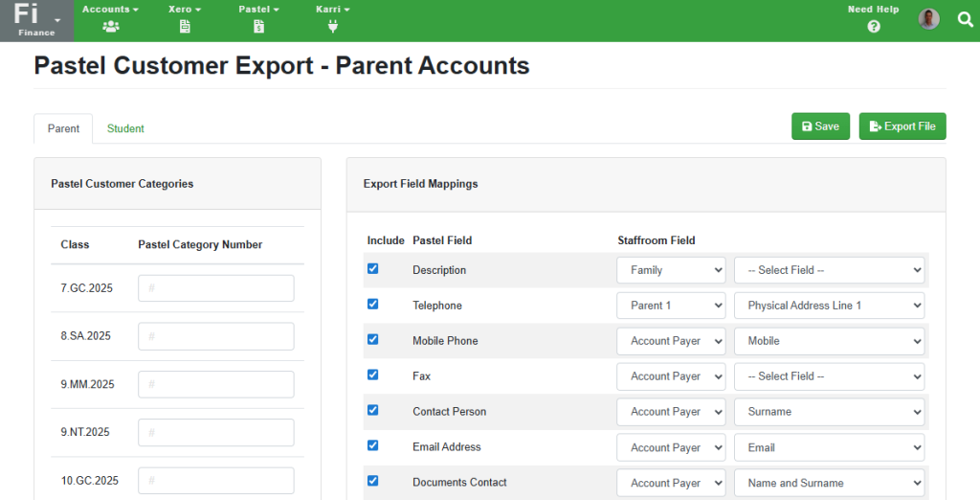Toggle the Fax include checkbox
The image size is (980, 500).
[372, 375]
